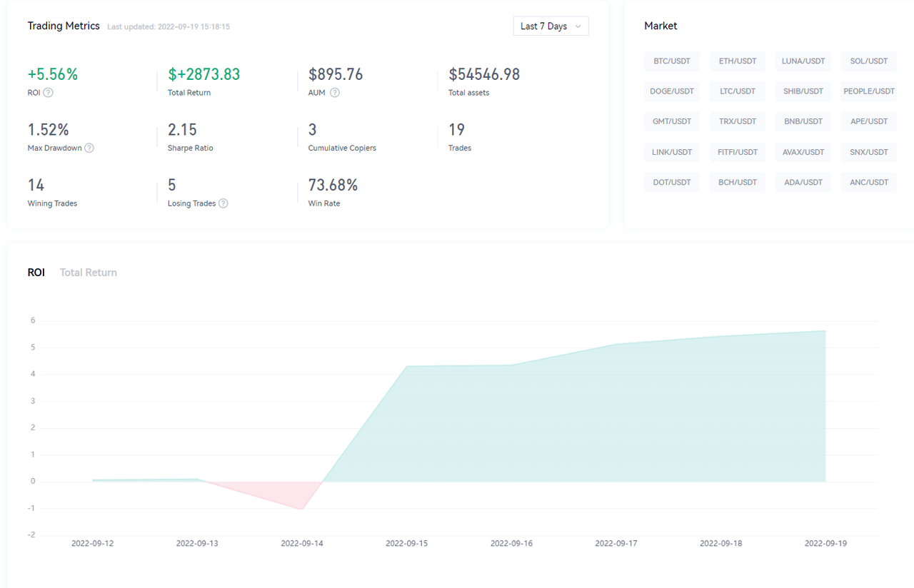Click the LUNA/USDT market tag
The image size is (914, 588).
pos(803,61)
